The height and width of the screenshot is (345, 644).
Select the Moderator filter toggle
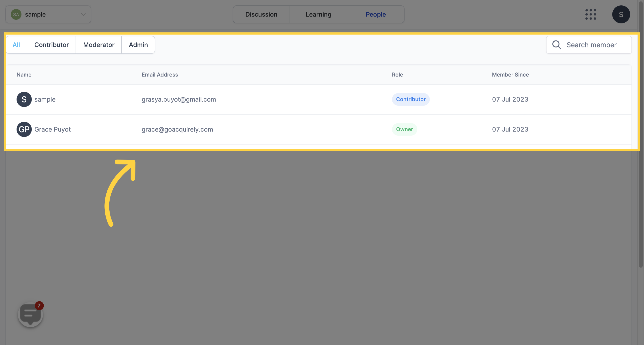[98, 44]
